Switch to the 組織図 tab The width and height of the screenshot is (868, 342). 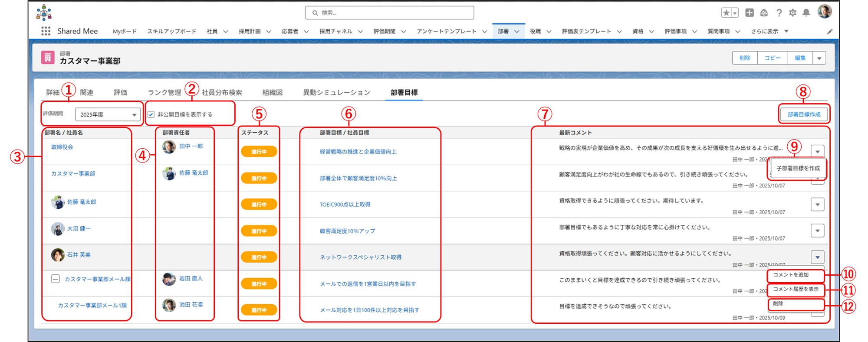(272, 92)
